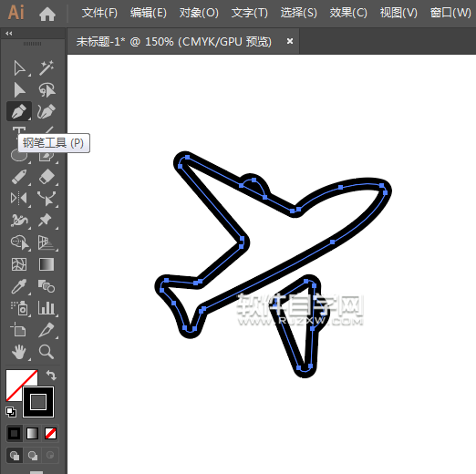Screen dimensions: 476x474
Task: Select the Slice tool
Action: pos(47,330)
